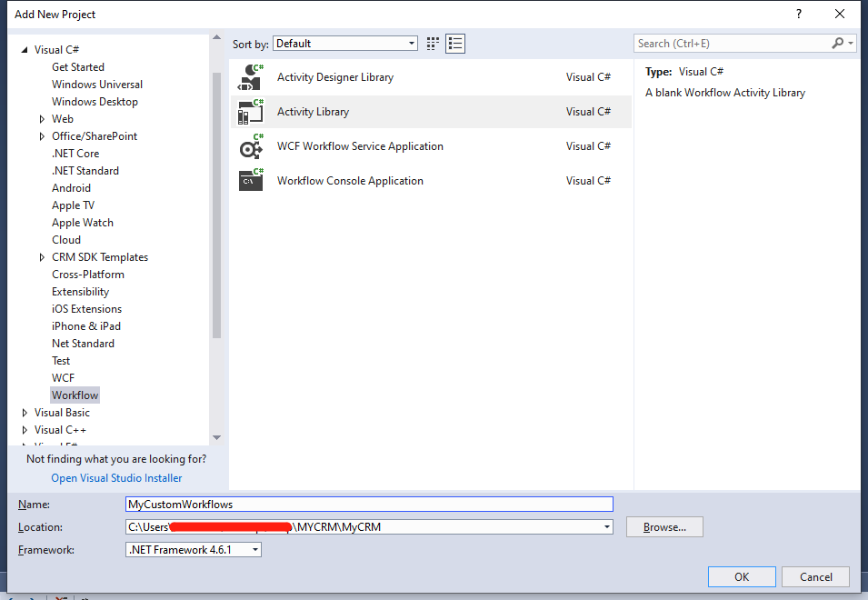Expand the Visual C++ node
The height and width of the screenshot is (600, 868).
coord(25,430)
